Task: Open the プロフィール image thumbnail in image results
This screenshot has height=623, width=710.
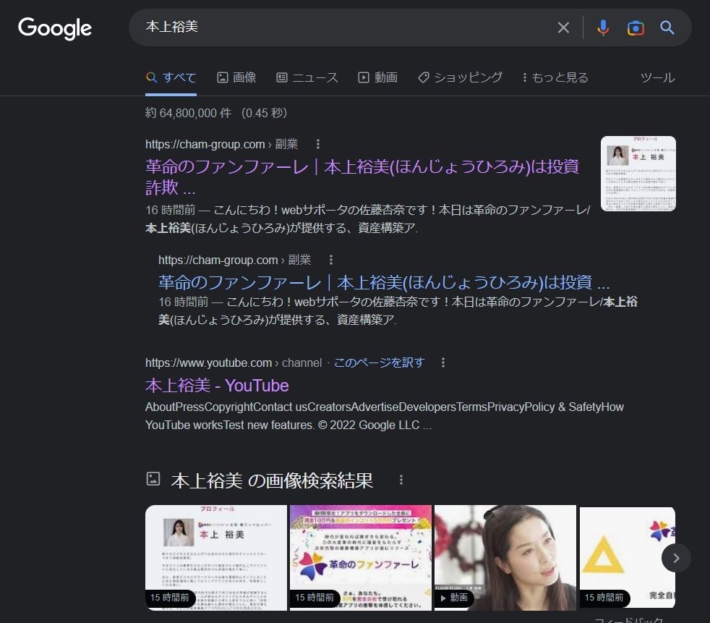Action: click(216, 558)
